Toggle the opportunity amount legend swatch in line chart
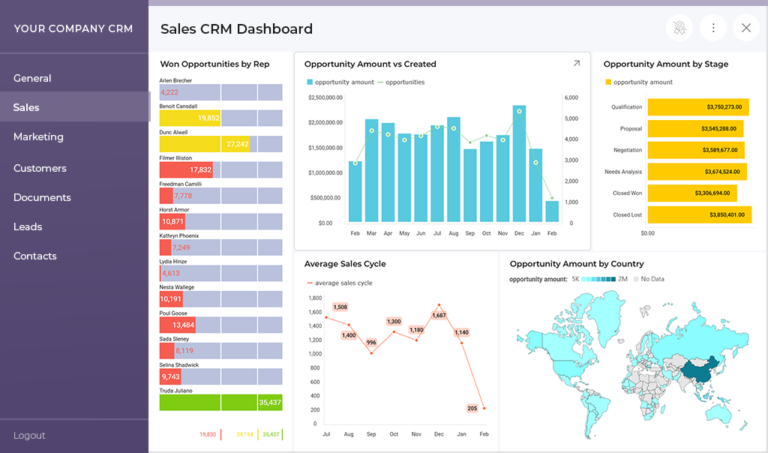Viewport: 768px width, 453px height. tap(311, 82)
